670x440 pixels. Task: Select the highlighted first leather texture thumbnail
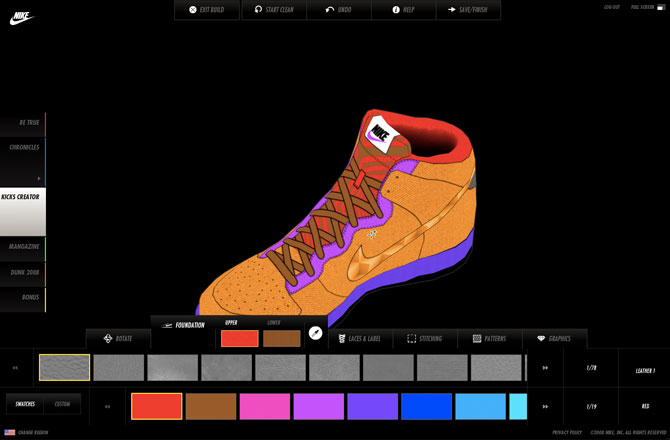click(65, 367)
